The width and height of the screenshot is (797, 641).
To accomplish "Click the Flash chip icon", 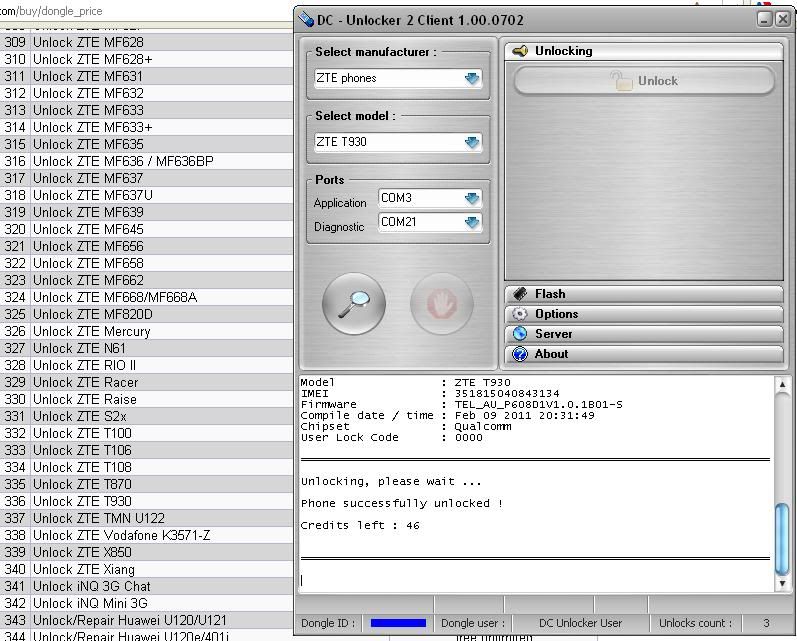I will click(520, 294).
